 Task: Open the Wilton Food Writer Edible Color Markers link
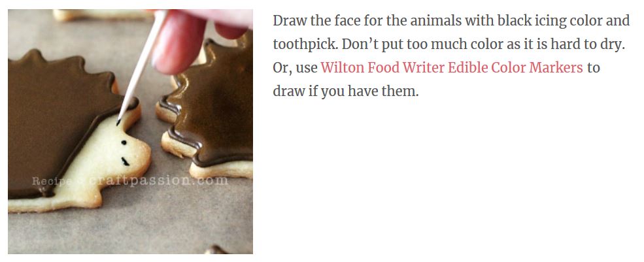pyautogui.click(x=452, y=67)
